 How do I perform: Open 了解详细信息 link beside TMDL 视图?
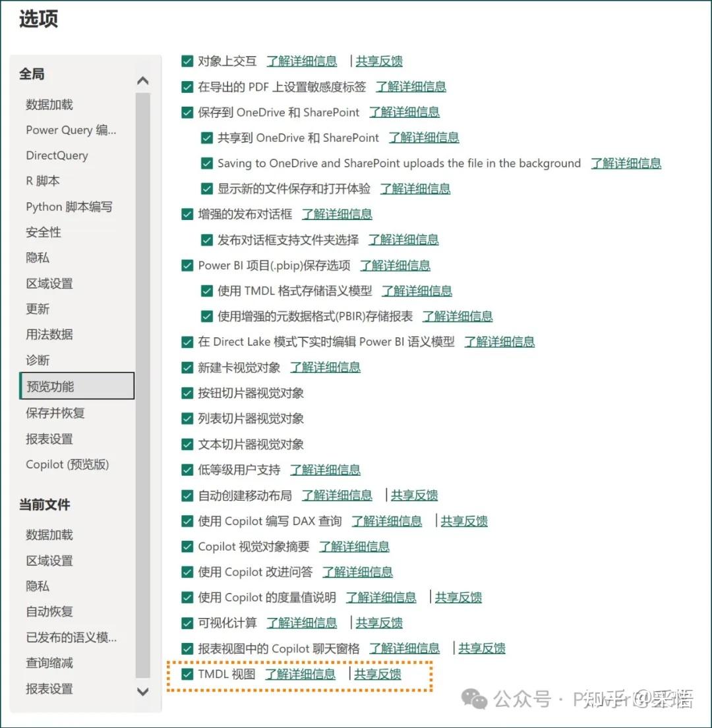[301, 674]
